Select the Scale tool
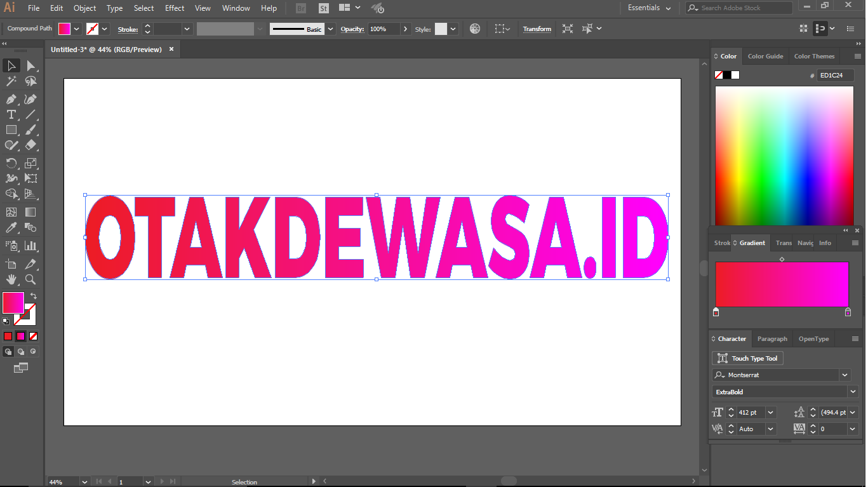The width and height of the screenshot is (868, 487). pyautogui.click(x=30, y=164)
